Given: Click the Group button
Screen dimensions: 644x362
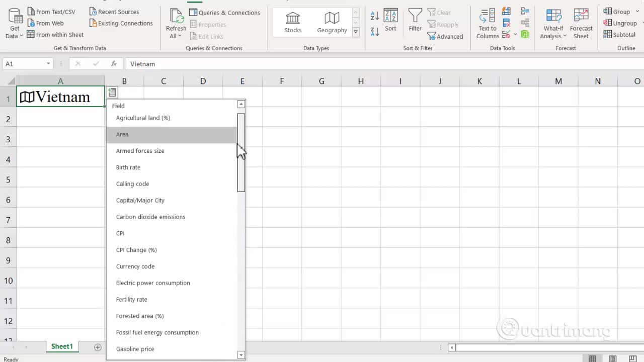Looking at the screenshot, I should [616, 12].
